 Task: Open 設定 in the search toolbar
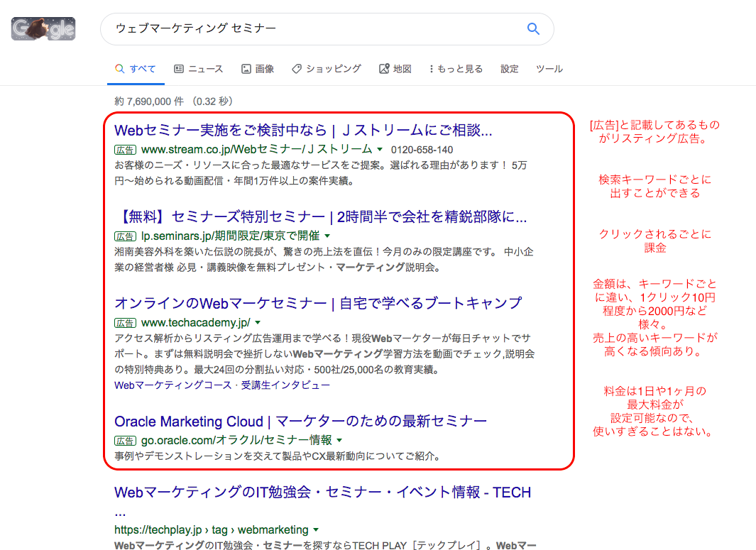[x=509, y=69]
